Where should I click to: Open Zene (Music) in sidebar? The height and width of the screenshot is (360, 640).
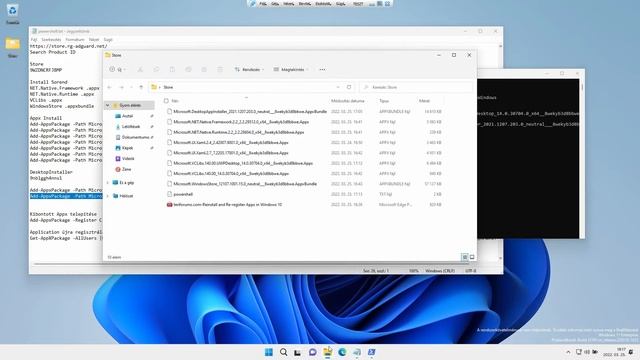127,169
